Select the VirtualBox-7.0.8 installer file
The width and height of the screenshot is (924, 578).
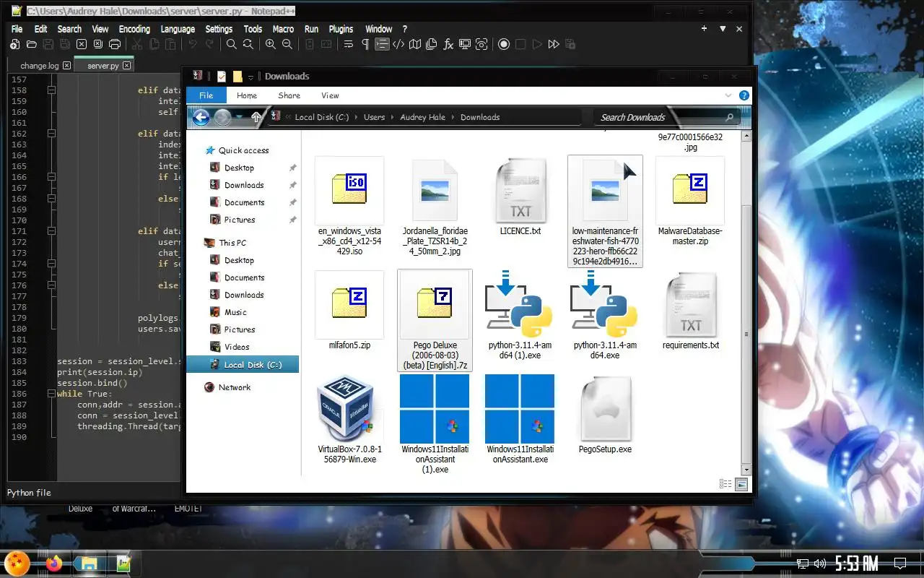[349, 419]
